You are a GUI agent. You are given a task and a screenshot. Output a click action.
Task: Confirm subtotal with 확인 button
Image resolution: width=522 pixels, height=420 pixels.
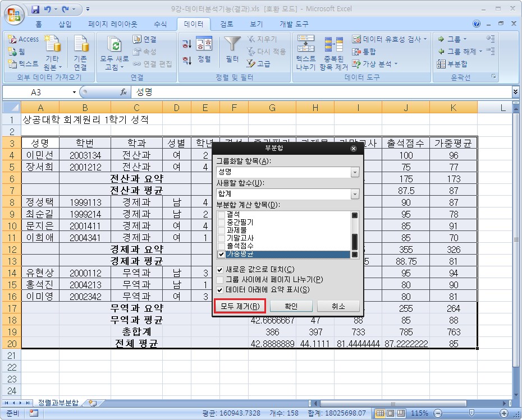(291, 306)
